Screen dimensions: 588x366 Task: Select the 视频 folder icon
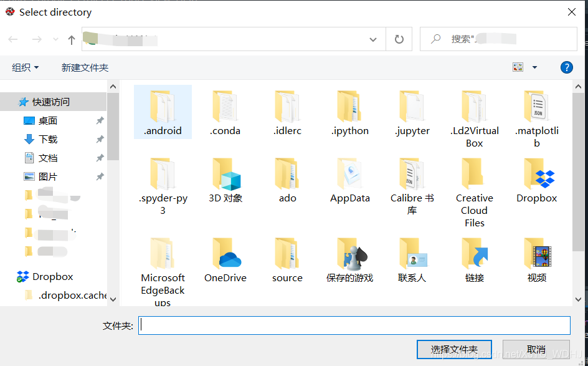pos(536,255)
